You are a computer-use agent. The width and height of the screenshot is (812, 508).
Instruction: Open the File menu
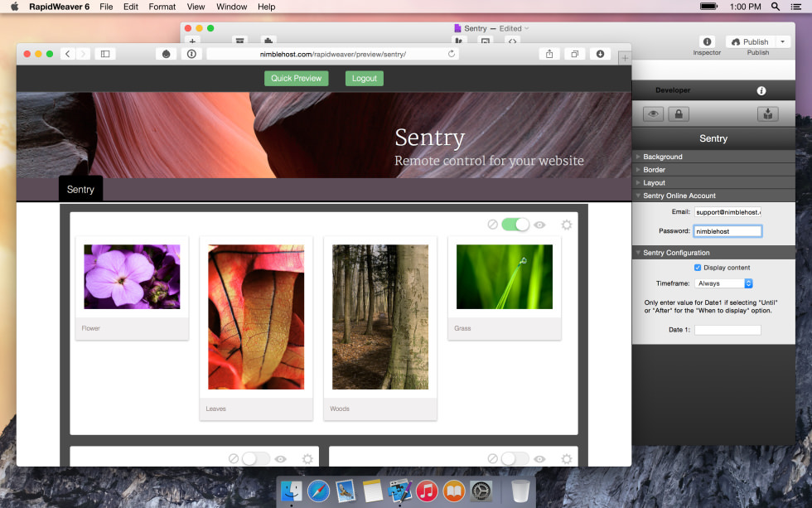106,7
